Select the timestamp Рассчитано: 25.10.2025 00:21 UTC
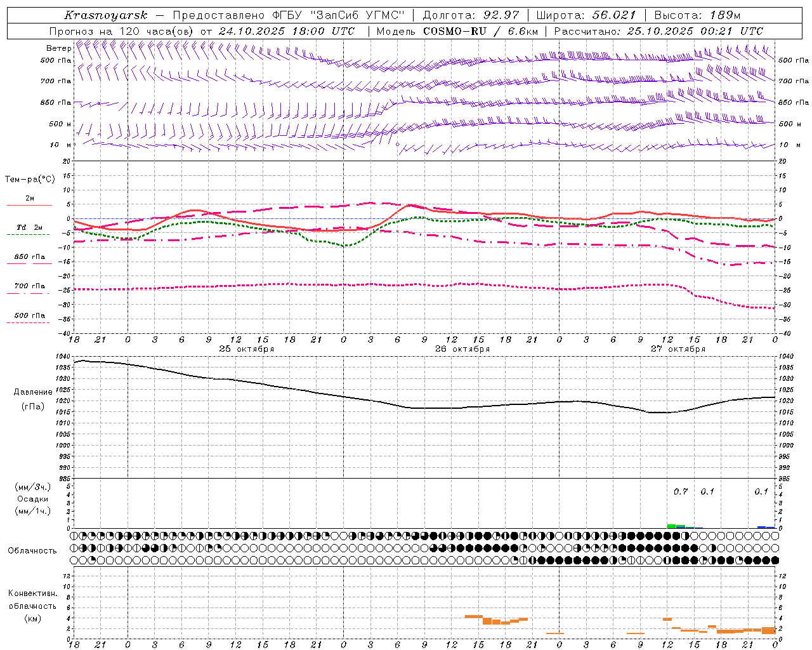 658,31
